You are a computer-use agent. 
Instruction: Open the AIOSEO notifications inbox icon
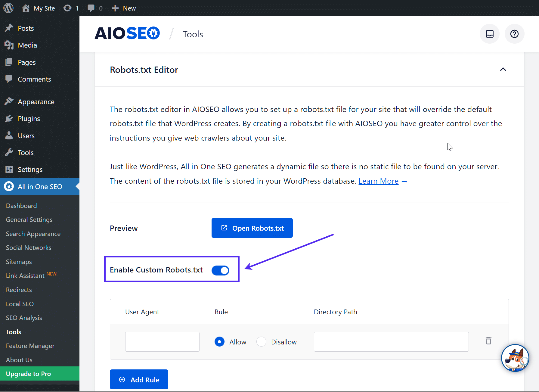tap(489, 34)
